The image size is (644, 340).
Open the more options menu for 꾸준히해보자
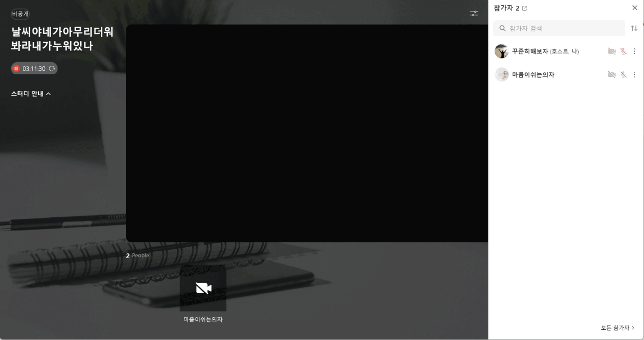[x=634, y=52]
